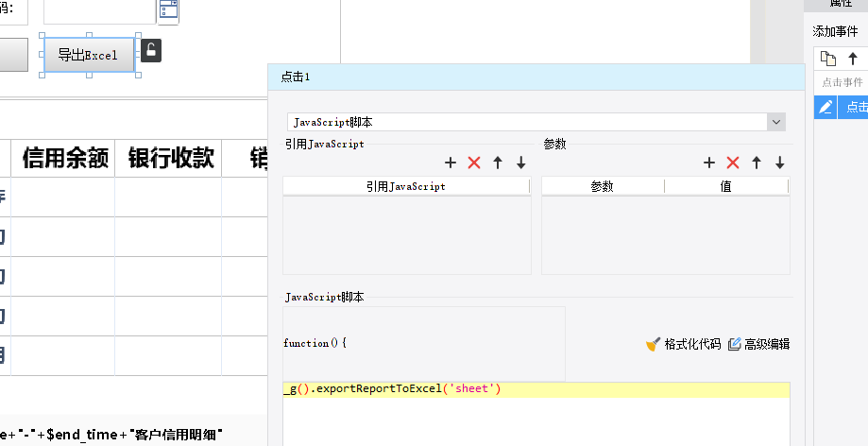Click the 引用JavaScript column header
The height and width of the screenshot is (446, 868).
406,187
